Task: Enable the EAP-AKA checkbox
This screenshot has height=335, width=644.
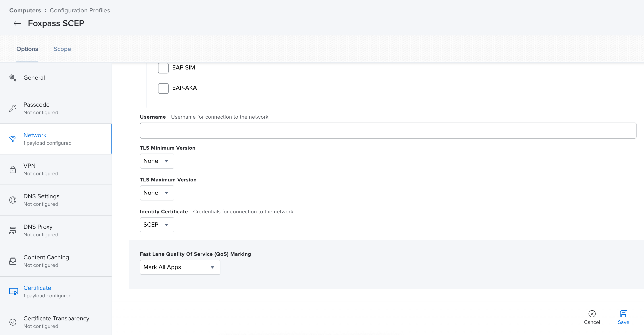Action: pos(163,88)
